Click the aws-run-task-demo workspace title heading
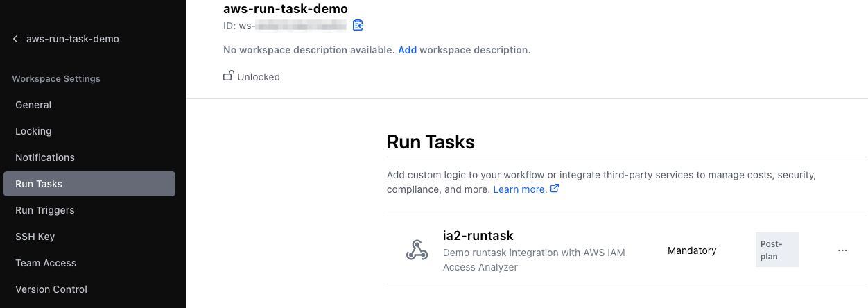 click(286, 9)
